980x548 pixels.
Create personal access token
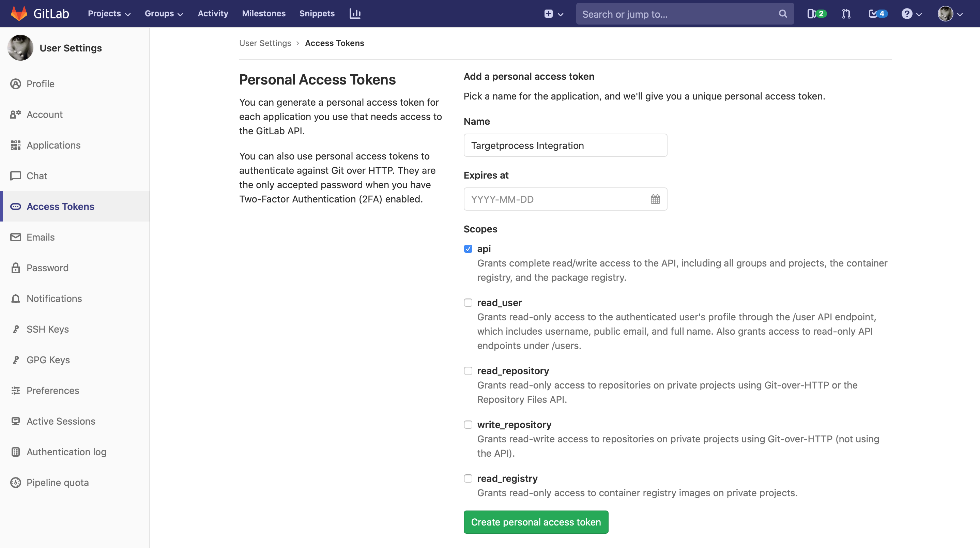click(x=536, y=522)
